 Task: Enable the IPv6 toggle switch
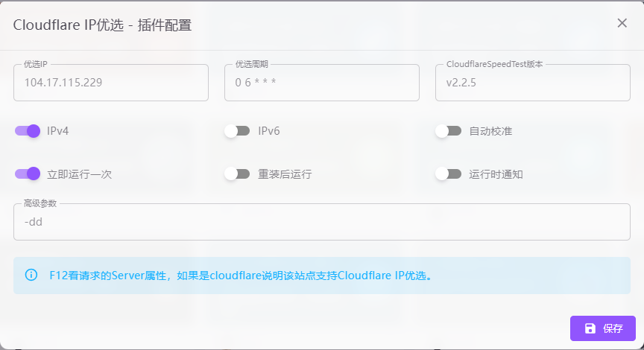coord(237,131)
